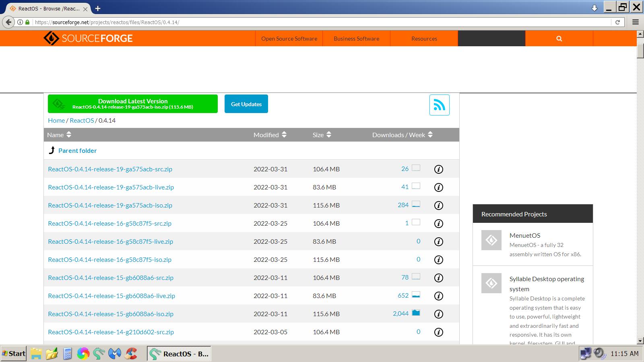Sort files by Downloads / Week column
The height and width of the screenshot is (362, 644).
coord(402,135)
